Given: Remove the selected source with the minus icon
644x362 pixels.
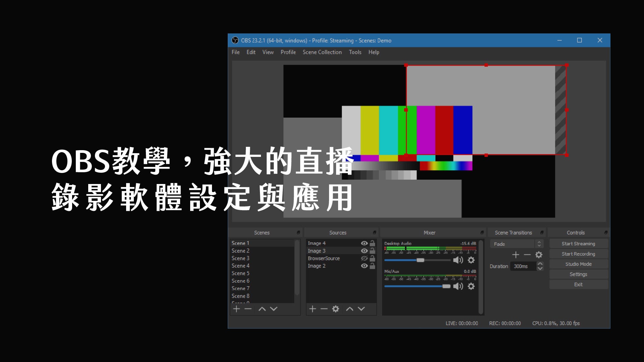Looking at the screenshot, I should pos(324,309).
